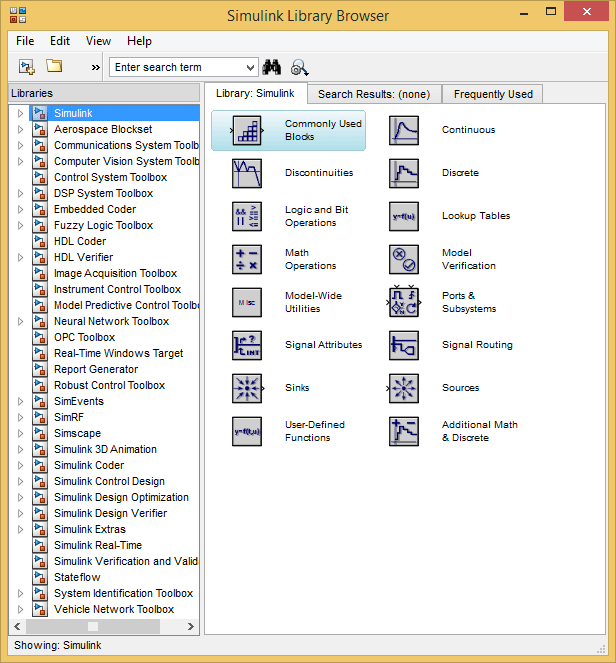
Task: Click the binoculars search icon
Action: [x=271, y=67]
